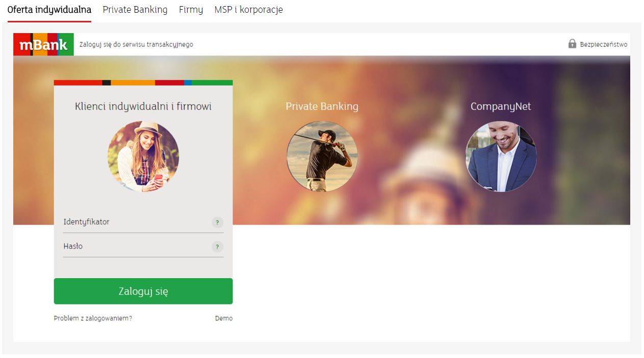Focus the Identyfikator input field
This screenshot has width=644, height=358.
135,222
